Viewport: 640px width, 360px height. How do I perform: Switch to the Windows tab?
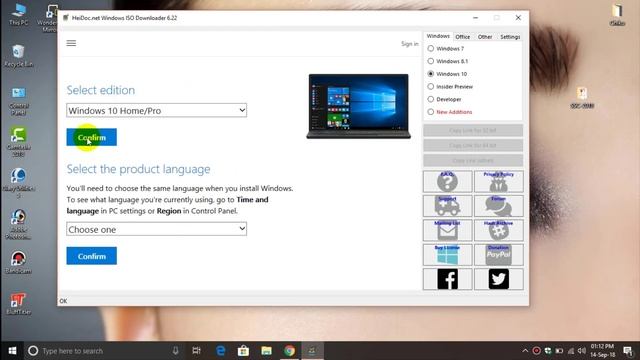[x=438, y=36]
